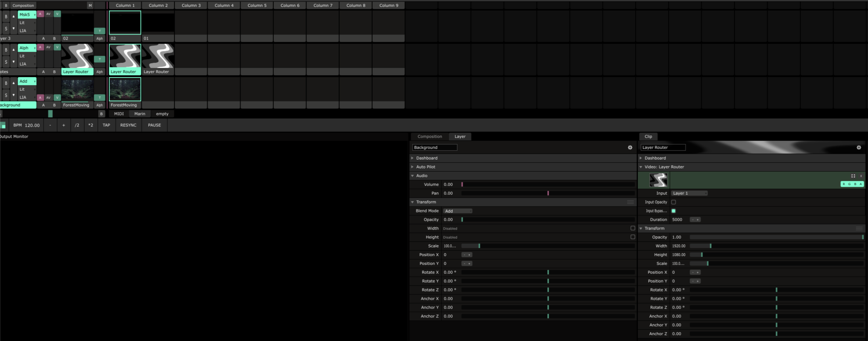Viewport: 868px width, 341px height.
Task: Bypass Layer 3 with its B button
Action: [6, 17]
